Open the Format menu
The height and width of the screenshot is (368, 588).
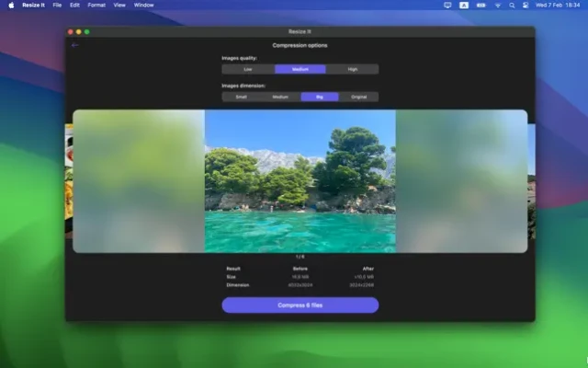(96, 5)
